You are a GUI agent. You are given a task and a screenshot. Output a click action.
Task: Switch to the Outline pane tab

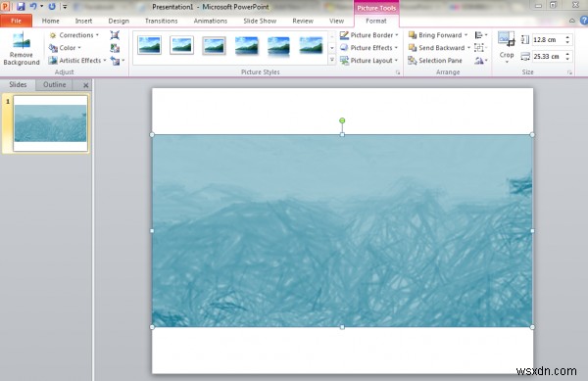(54, 84)
